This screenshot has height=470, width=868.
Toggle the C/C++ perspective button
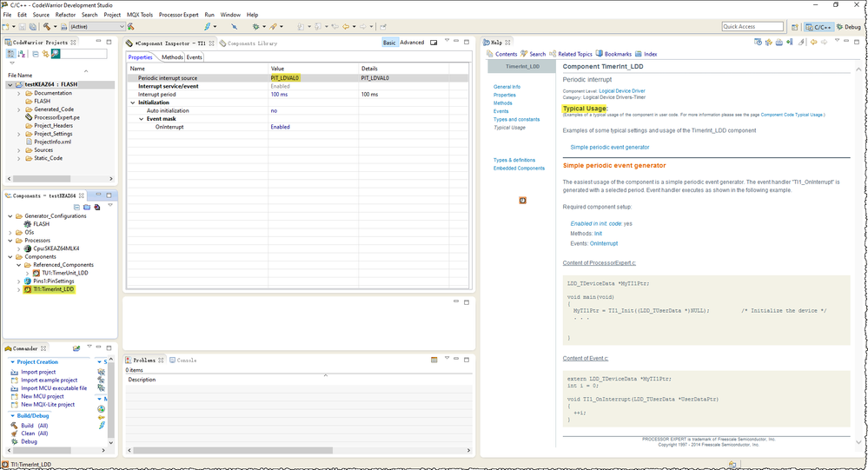pos(818,27)
